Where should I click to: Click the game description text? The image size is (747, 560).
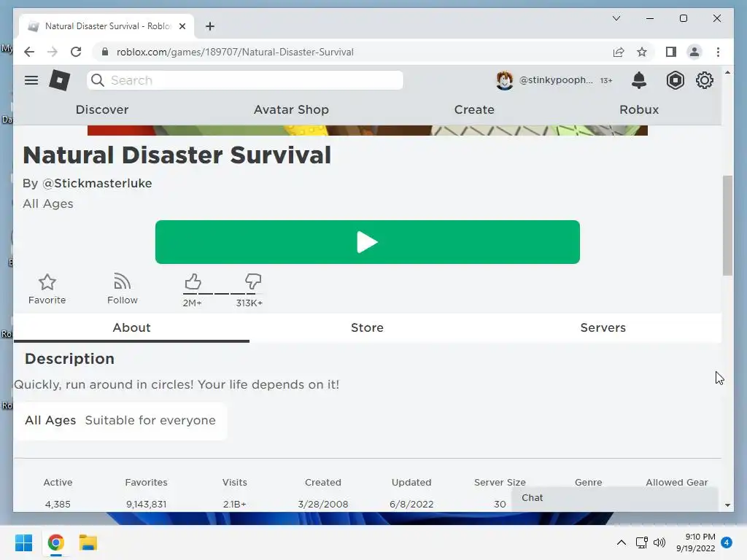pyautogui.click(x=177, y=385)
